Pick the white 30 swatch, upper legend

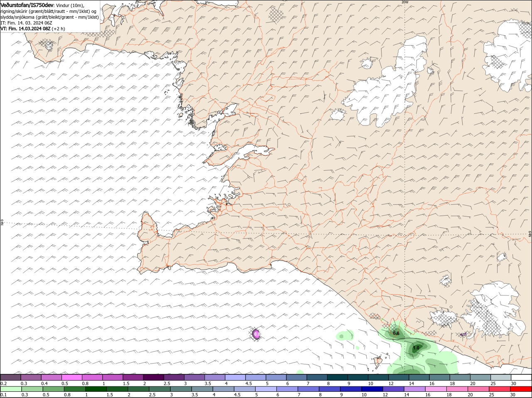tap(521, 377)
